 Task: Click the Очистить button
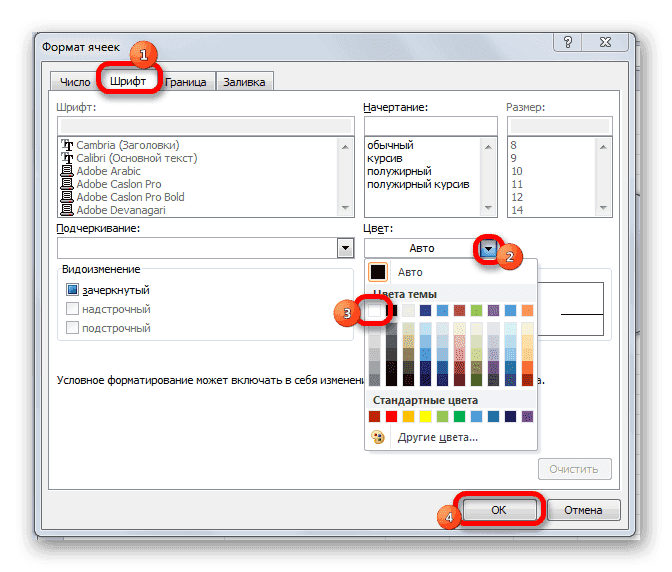tap(574, 469)
